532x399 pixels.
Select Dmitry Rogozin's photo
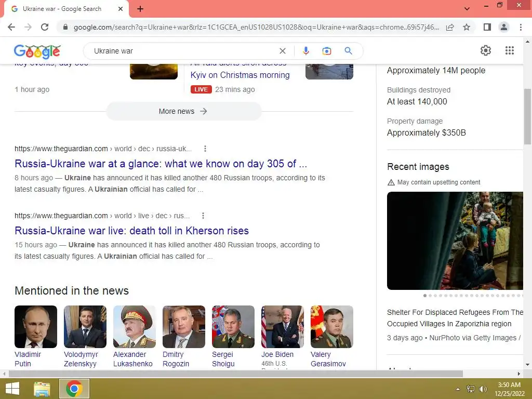click(184, 327)
